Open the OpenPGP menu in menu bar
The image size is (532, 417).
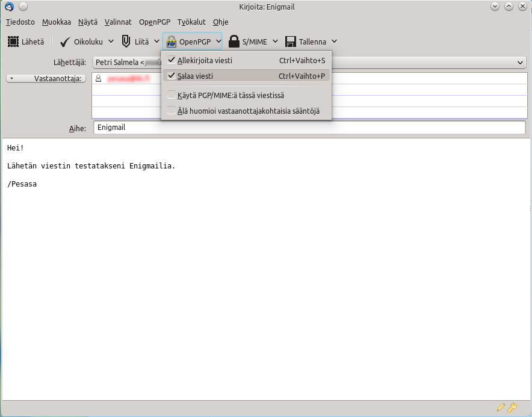[155, 22]
